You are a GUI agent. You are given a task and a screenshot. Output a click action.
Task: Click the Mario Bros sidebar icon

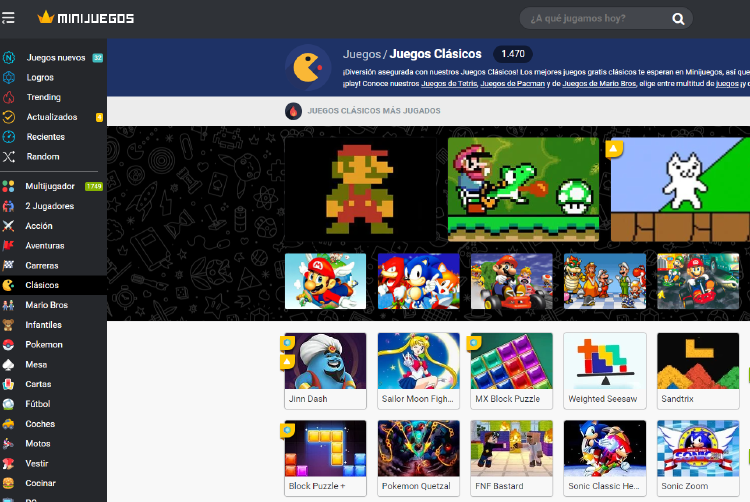pyautogui.click(x=9, y=305)
